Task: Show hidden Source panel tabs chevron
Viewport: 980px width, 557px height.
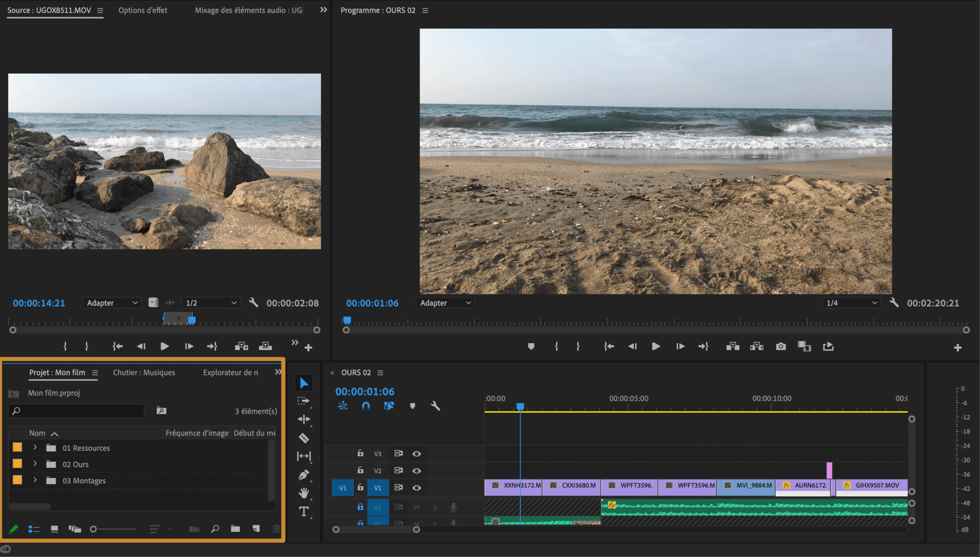Action: pyautogui.click(x=323, y=10)
